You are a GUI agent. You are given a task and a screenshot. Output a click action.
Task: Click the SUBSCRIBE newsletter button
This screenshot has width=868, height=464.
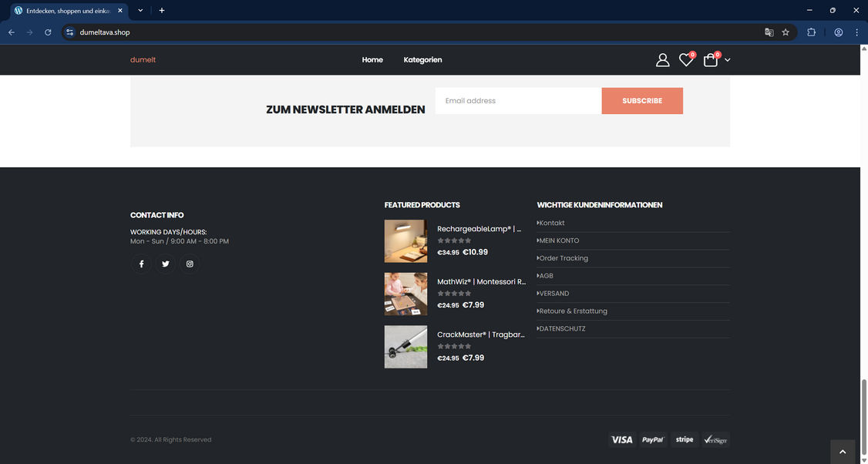pyautogui.click(x=642, y=101)
